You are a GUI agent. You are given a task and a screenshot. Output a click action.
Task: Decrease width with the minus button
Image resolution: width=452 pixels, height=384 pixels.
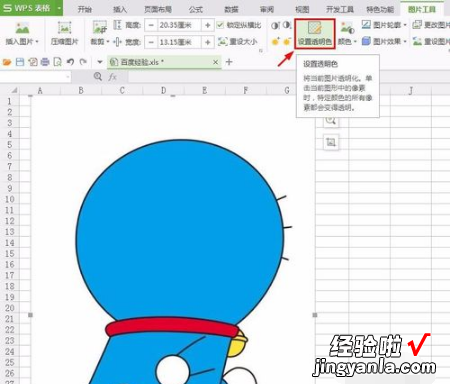[151, 42]
